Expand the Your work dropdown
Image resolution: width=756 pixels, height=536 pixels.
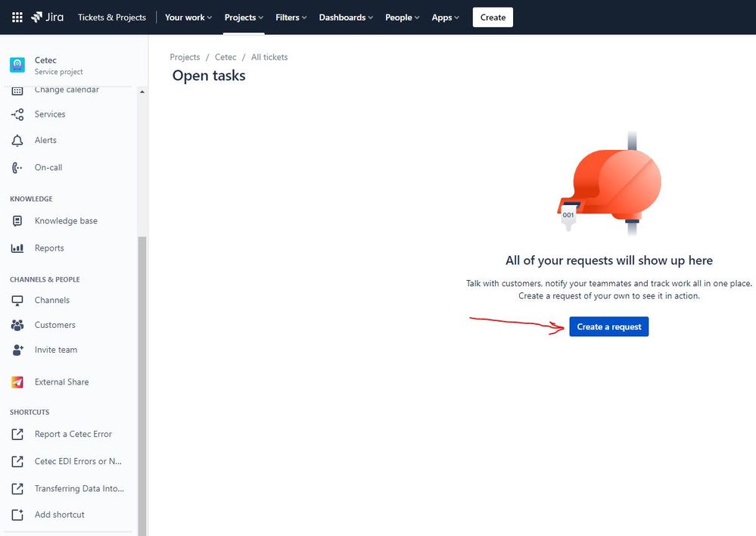click(188, 17)
